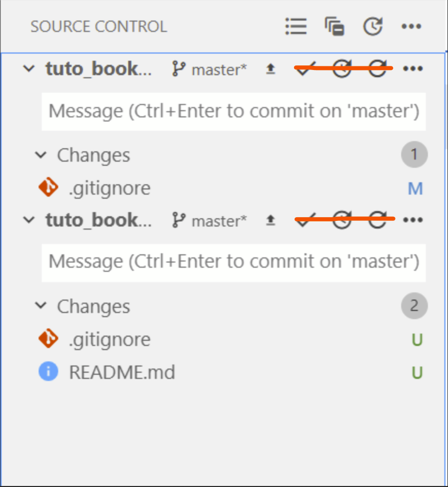The height and width of the screenshot is (487, 448).
Task: Open the list view icon in Source Control header
Action: point(296,26)
